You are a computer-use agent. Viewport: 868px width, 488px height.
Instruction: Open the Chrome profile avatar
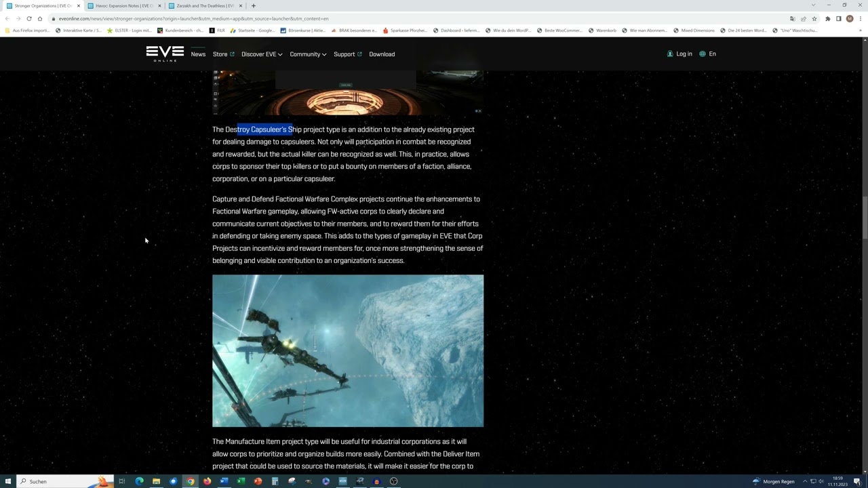(x=850, y=18)
